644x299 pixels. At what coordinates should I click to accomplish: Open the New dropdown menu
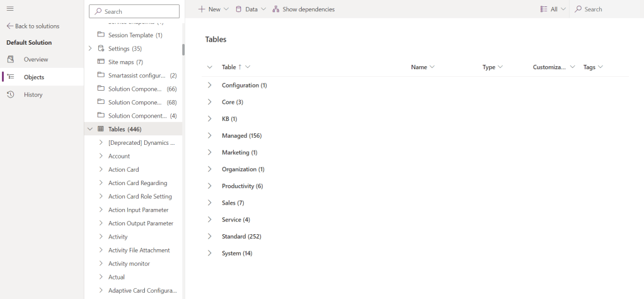pyautogui.click(x=214, y=9)
